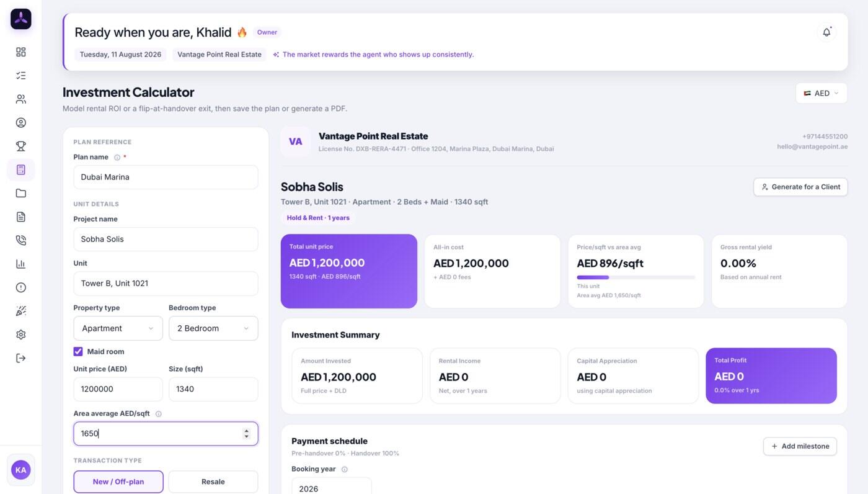Open the phone calls icon in sidebar
Viewport: 868px width, 494px height.
pyautogui.click(x=20, y=240)
